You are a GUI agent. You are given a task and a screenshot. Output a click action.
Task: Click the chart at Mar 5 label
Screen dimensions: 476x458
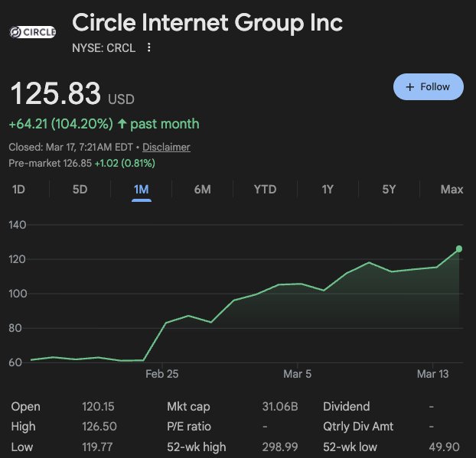tap(298, 374)
